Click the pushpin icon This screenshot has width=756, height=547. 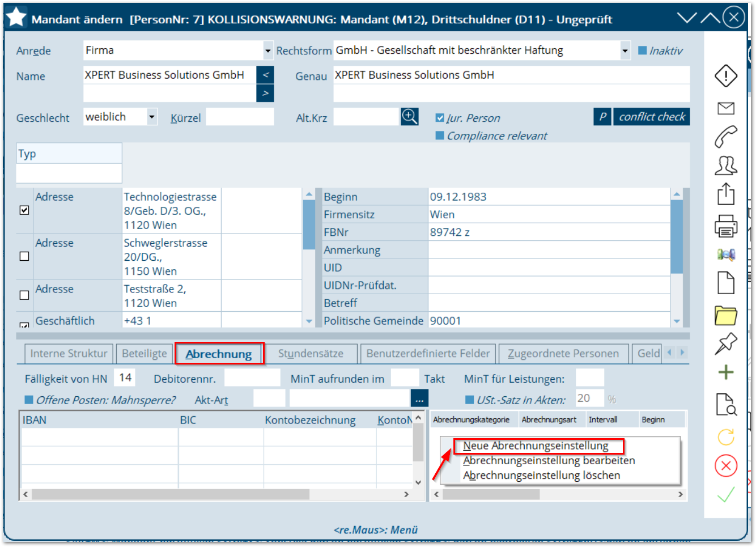point(726,344)
